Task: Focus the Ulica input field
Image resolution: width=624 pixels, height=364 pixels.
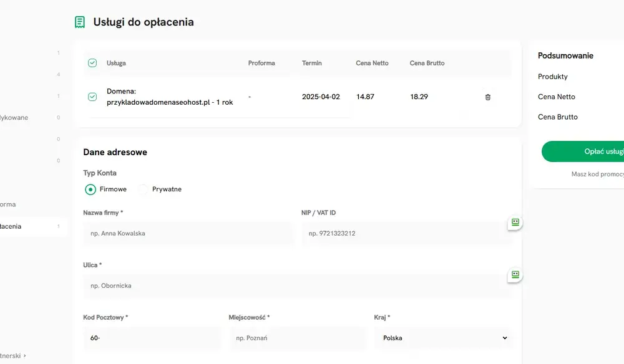Action: tap(298, 285)
